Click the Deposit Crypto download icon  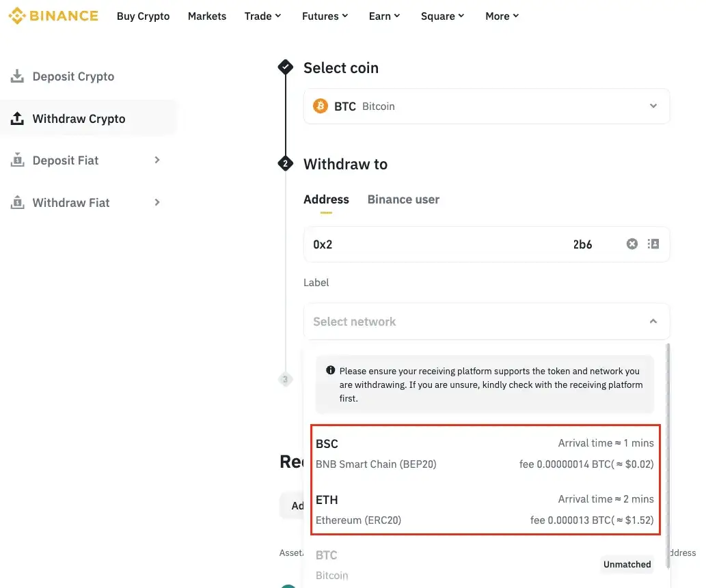[x=17, y=76]
